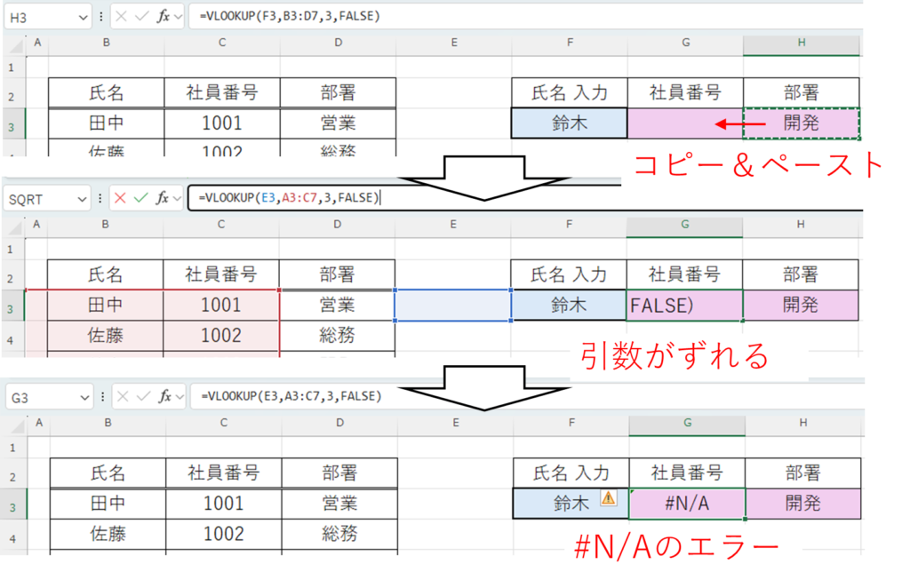This screenshot has width=910, height=588.
Task: Click the red コピー＆ペースト annotation text
Action: (758, 164)
